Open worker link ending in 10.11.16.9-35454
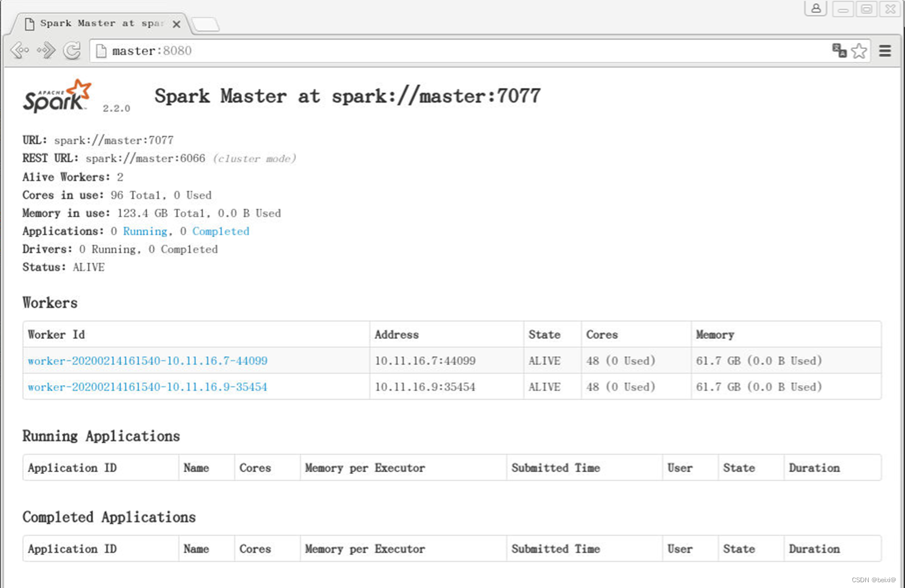The width and height of the screenshot is (905, 588). click(148, 387)
